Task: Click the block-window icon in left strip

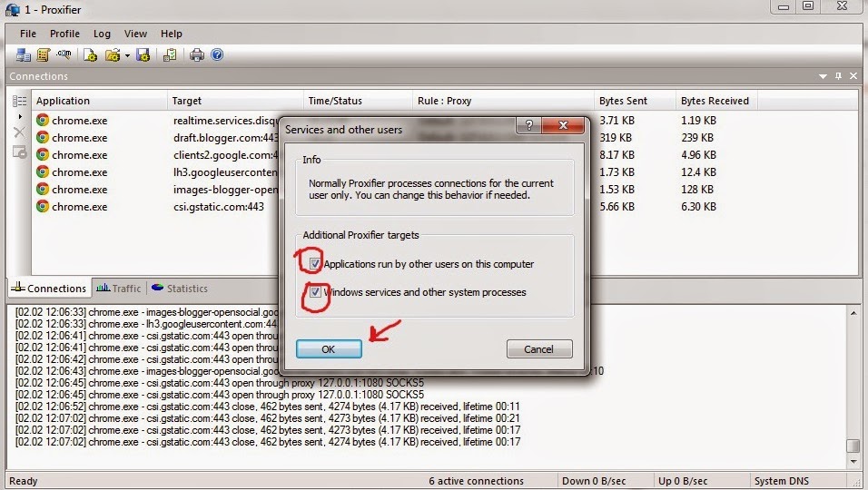Action: [x=19, y=152]
